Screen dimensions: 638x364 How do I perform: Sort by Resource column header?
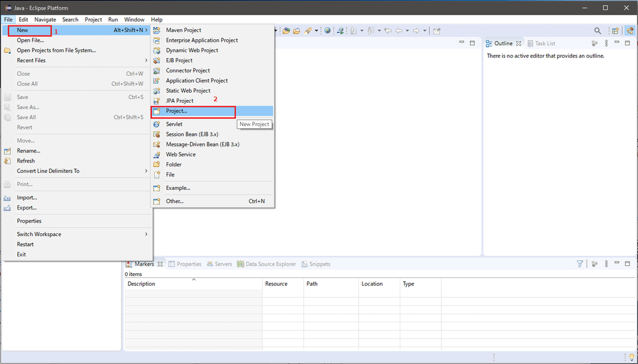[x=283, y=284]
